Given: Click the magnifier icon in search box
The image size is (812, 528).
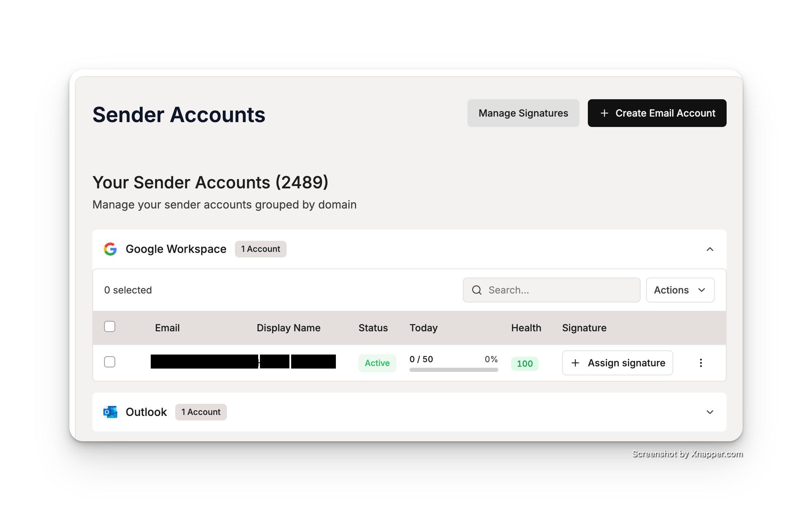Looking at the screenshot, I should [x=477, y=290].
